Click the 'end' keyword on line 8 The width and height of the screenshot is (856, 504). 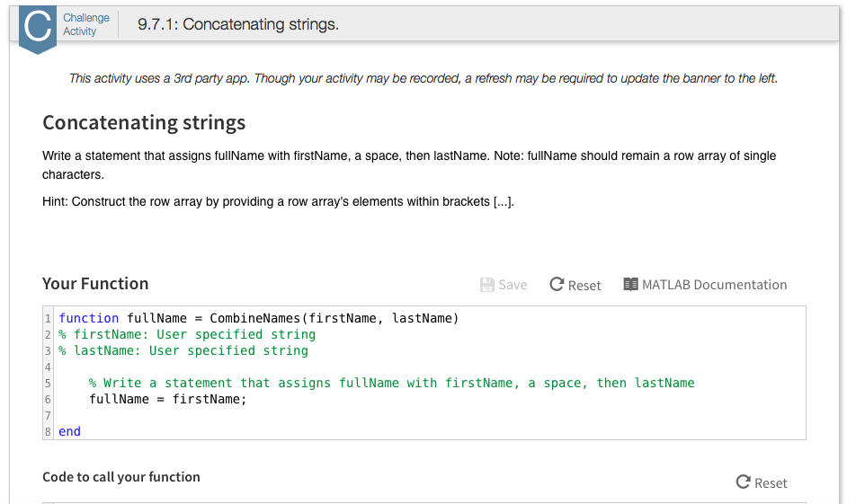click(x=70, y=431)
